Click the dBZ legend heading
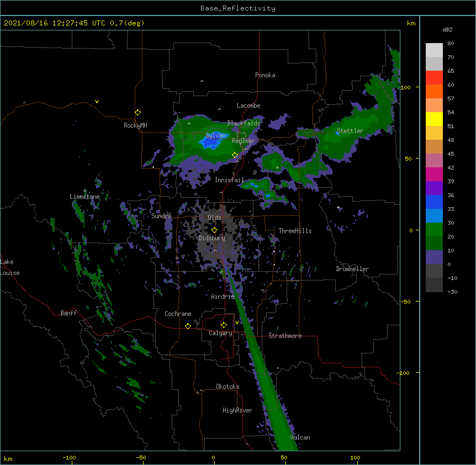This screenshot has width=476, height=465. 447,30
